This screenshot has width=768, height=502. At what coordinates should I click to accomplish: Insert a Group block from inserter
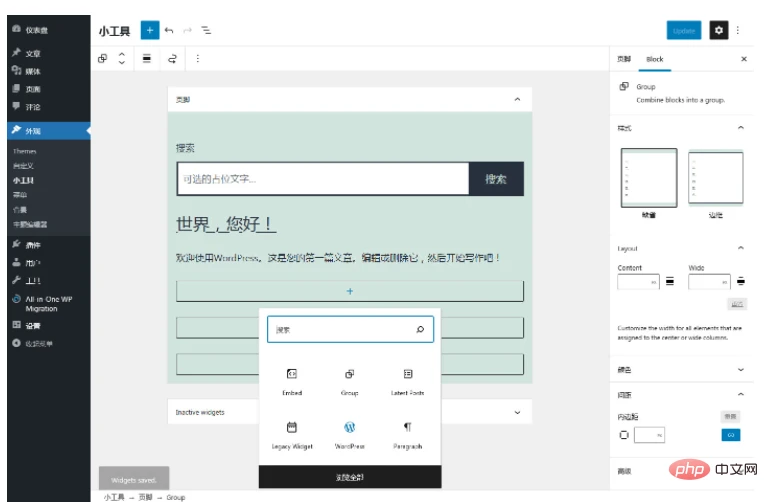[x=349, y=382]
